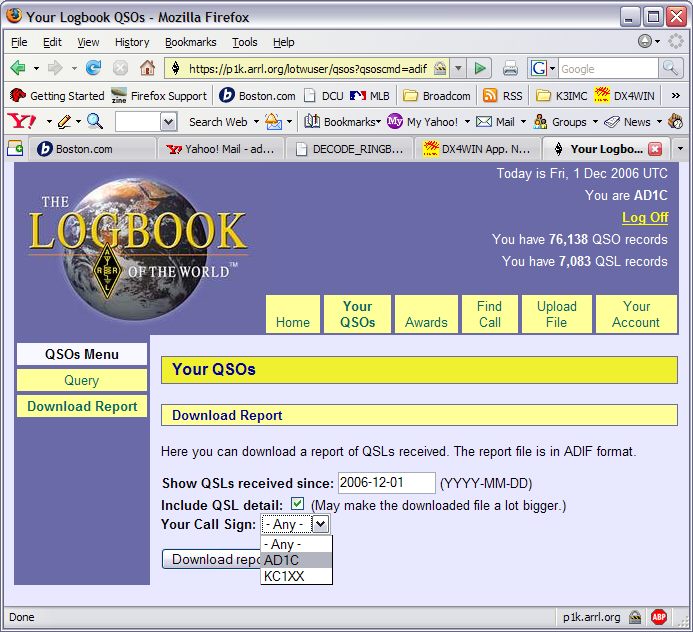Switch to the Yahoo! Mail tab
The width and height of the screenshot is (693, 632).
220,149
